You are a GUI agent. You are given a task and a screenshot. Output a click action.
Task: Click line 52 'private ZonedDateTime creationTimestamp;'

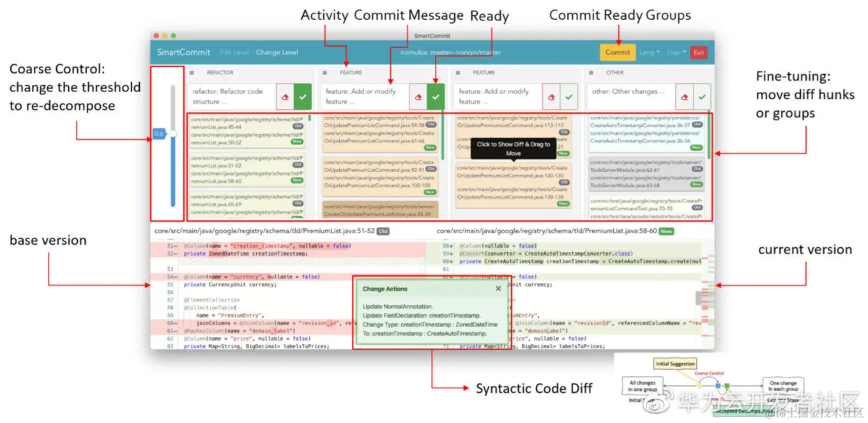pos(246,254)
